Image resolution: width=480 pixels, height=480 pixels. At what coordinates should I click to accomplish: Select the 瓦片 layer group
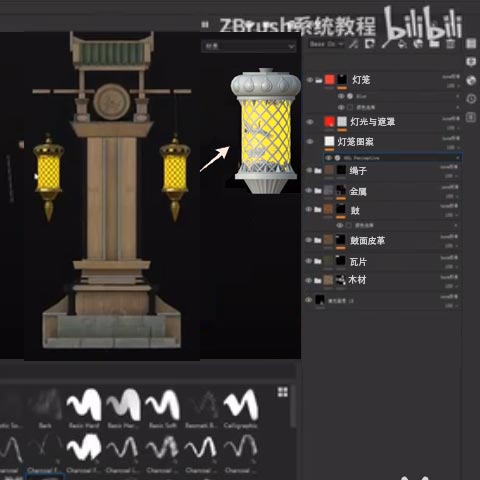(x=383, y=262)
